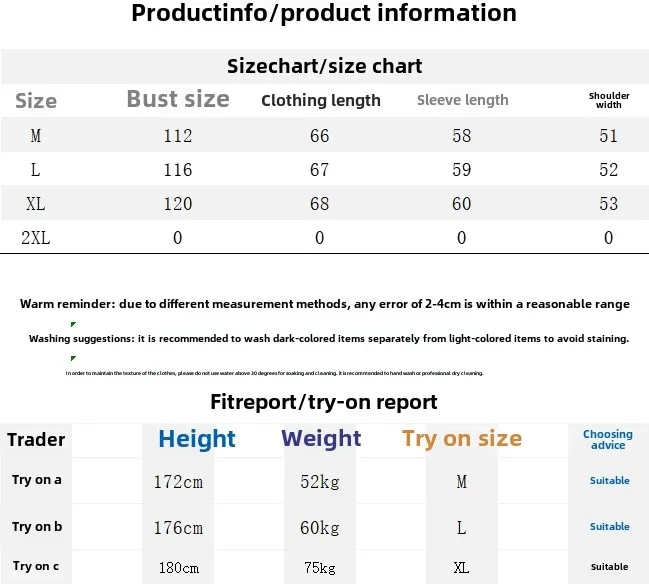The height and width of the screenshot is (584, 649).
Task: Click the Clothing length column header
Action: pyautogui.click(x=321, y=101)
